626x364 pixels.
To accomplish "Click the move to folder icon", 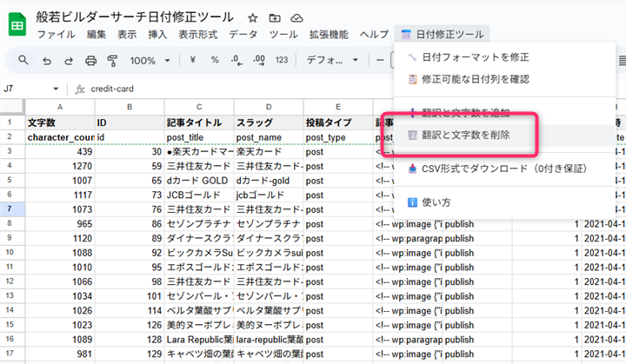I will pos(275,18).
